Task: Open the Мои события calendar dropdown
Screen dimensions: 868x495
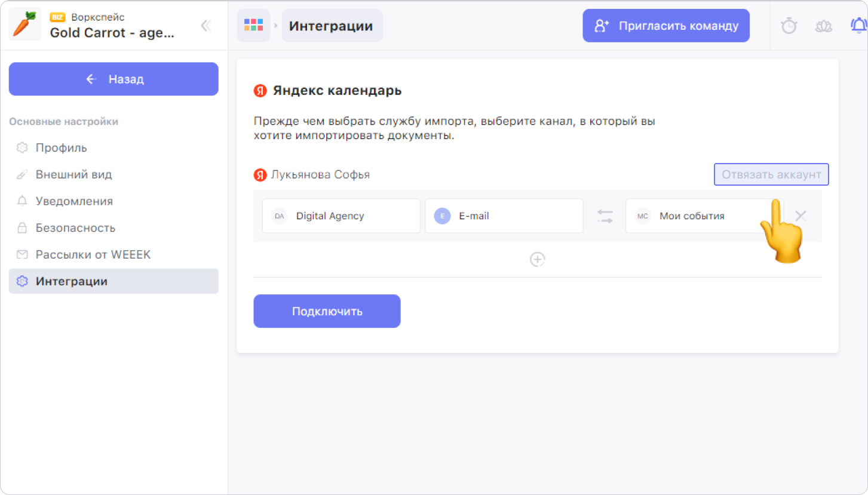Action: point(704,216)
